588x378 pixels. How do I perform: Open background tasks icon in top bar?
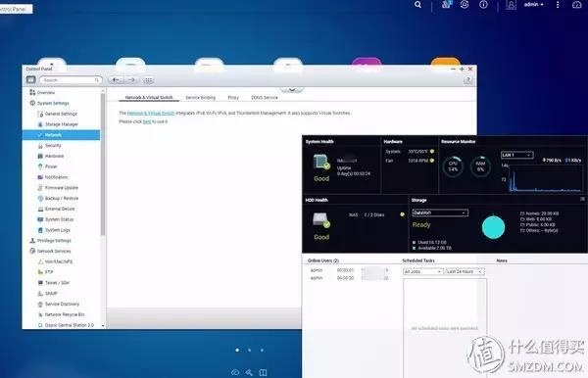(x=446, y=5)
